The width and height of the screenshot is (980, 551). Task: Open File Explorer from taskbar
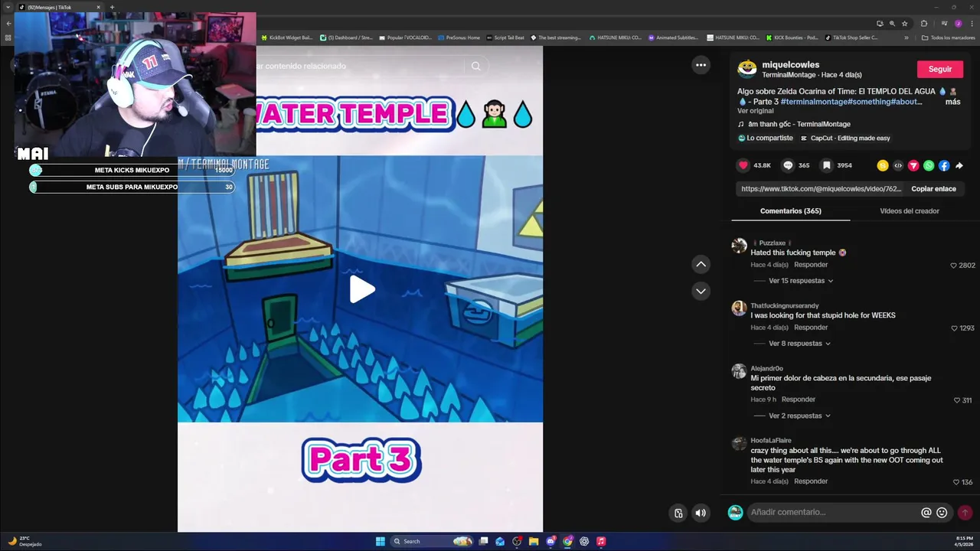(x=534, y=541)
